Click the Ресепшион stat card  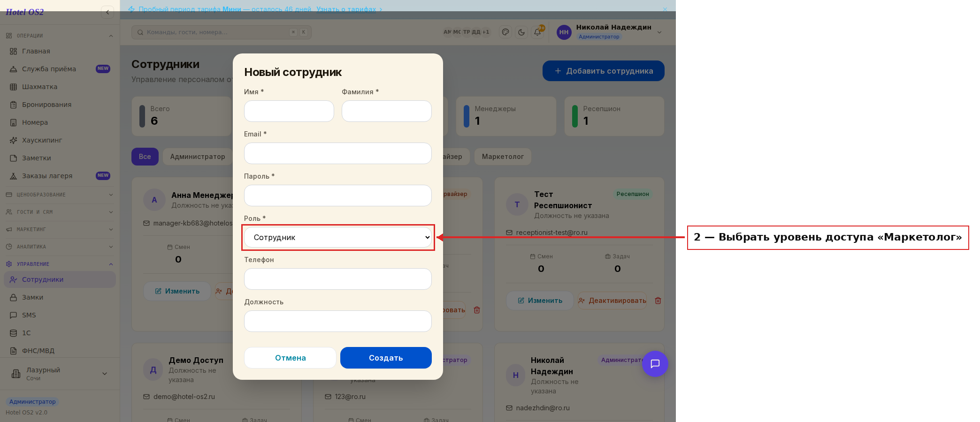(614, 116)
